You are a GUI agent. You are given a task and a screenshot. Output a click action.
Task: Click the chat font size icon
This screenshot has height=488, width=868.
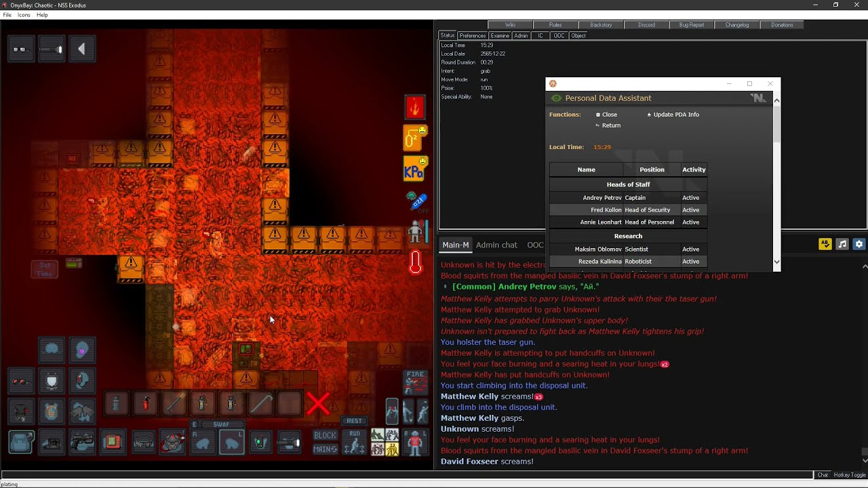click(x=825, y=244)
